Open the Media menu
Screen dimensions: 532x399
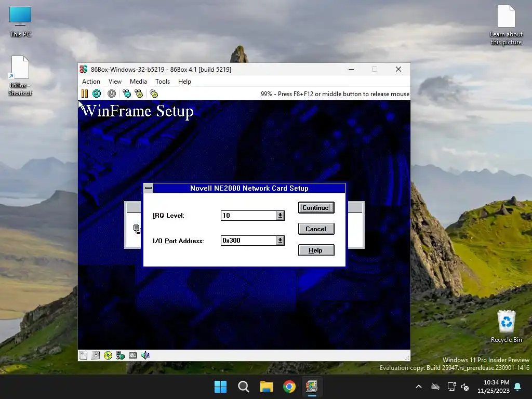138,82
